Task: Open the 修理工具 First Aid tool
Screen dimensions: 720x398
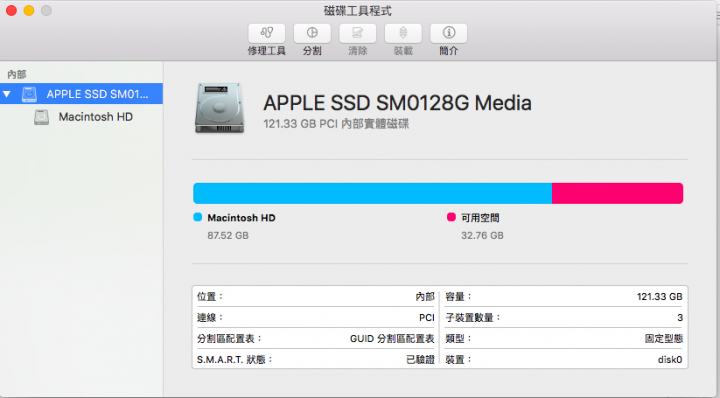Action: pos(267,34)
